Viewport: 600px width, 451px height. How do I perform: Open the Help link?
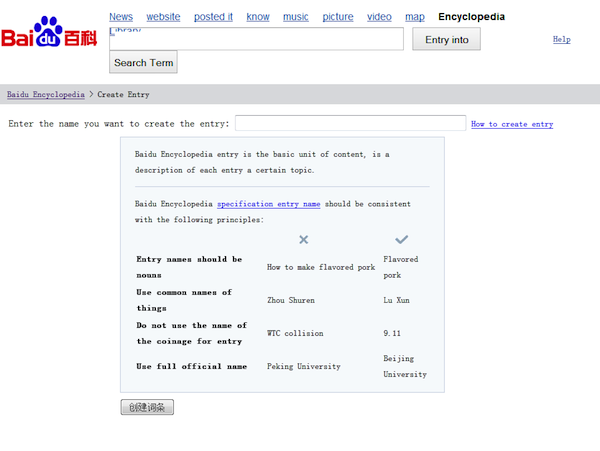[x=562, y=39]
